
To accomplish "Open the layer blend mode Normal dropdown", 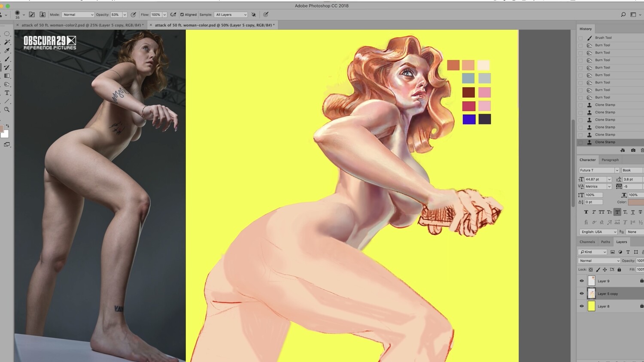I will [599, 261].
